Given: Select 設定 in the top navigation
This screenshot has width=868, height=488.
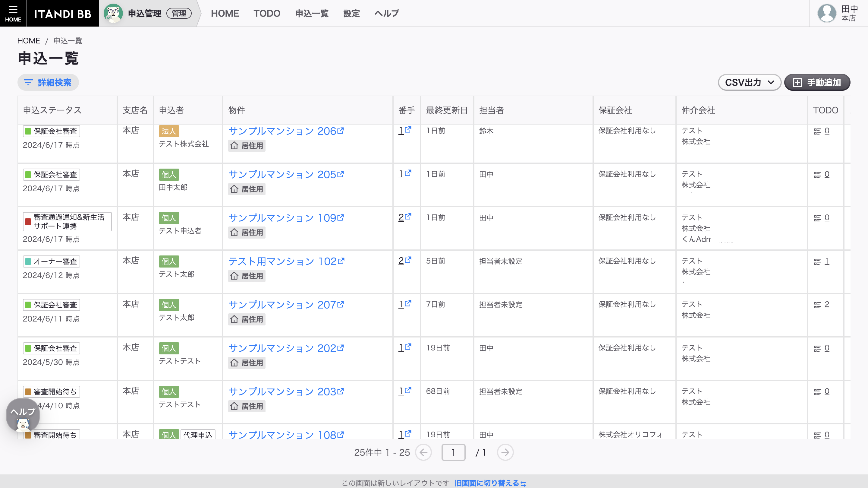Looking at the screenshot, I should (351, 14).
